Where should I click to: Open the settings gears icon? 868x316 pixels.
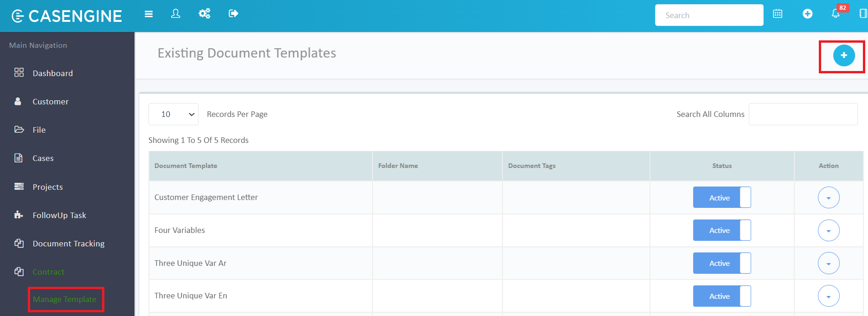pos(205,13)
